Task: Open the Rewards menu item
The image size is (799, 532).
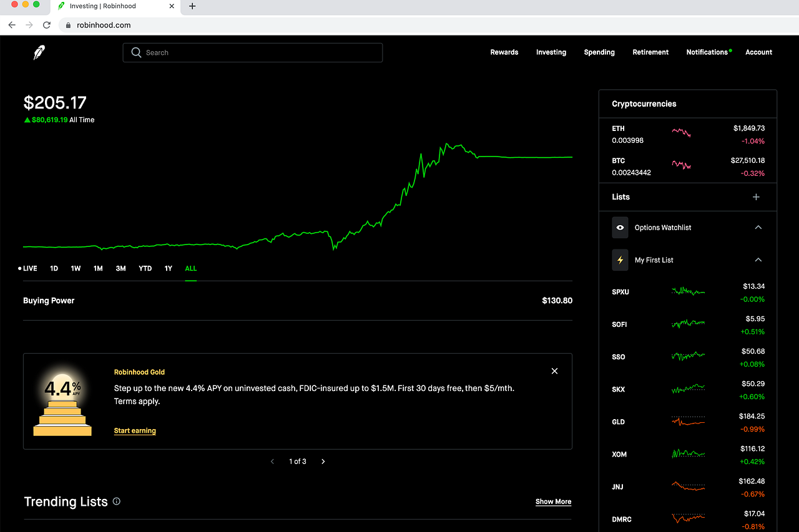Action: 504,52
